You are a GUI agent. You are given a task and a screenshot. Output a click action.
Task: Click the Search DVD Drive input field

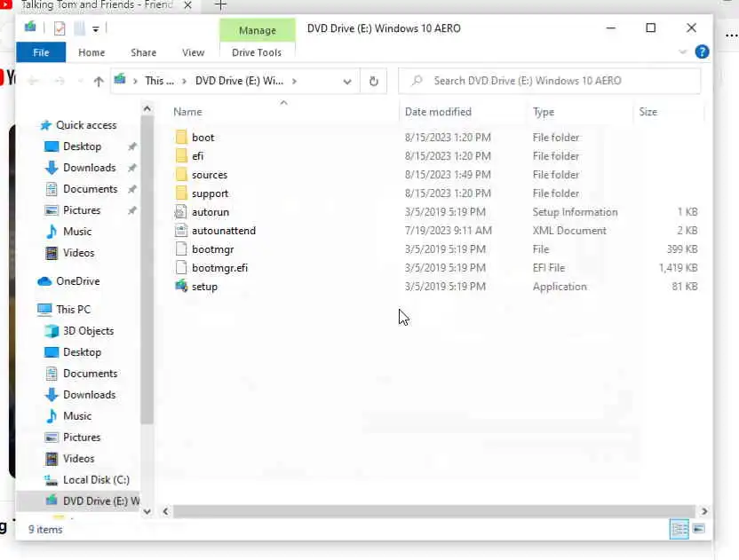[549, 81]
